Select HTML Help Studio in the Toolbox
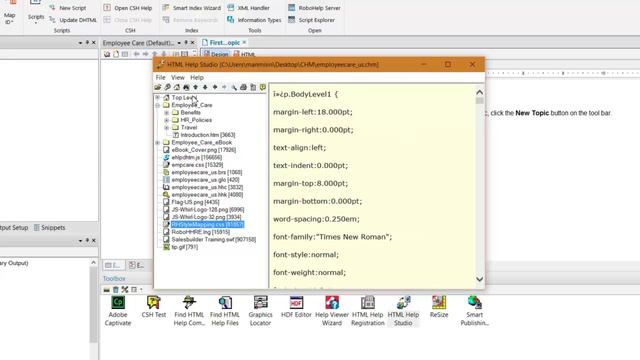 403,311
